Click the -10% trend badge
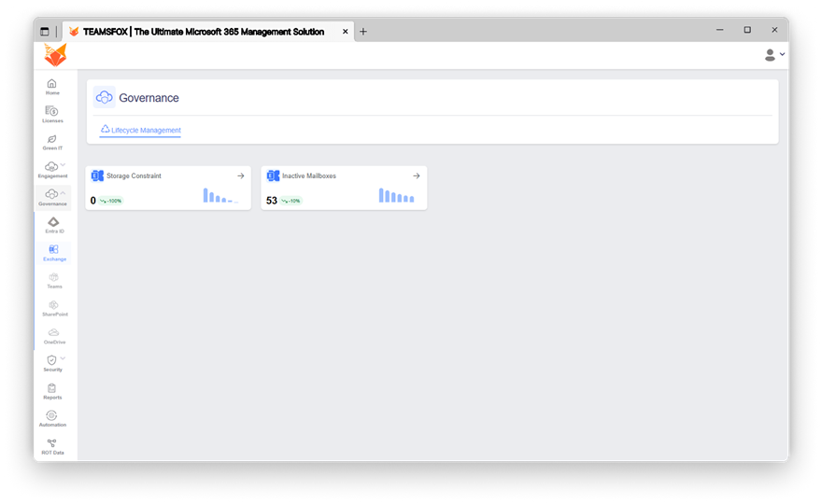Screen dimensions: 822x504 coord(291,201)
